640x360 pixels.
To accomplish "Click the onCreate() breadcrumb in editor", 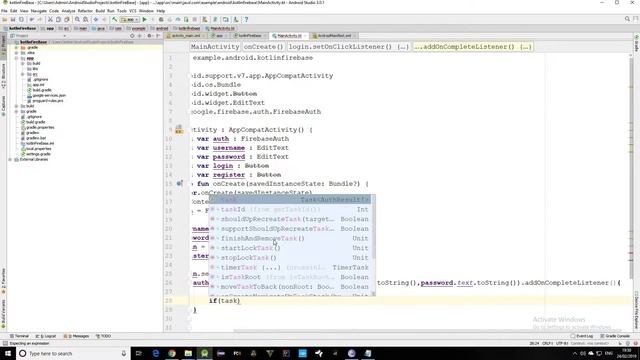I will (x=263, y=47).
